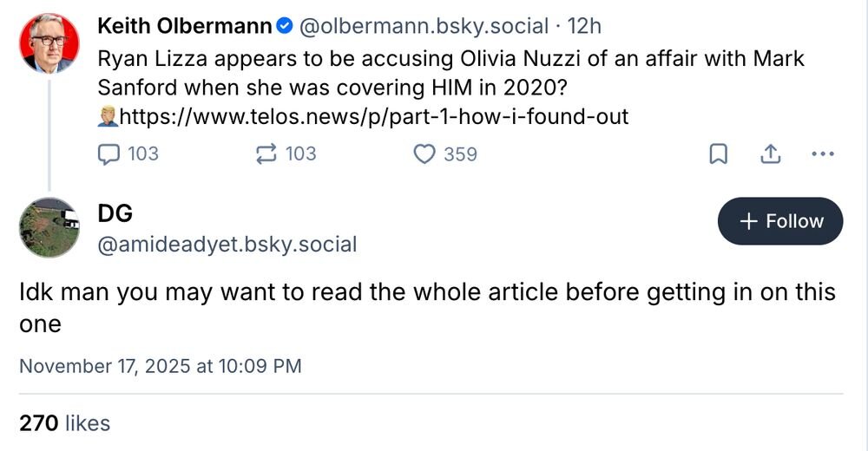Open the three-dot more options menu
Screen dimensions: 868x451
coord(821,154)
